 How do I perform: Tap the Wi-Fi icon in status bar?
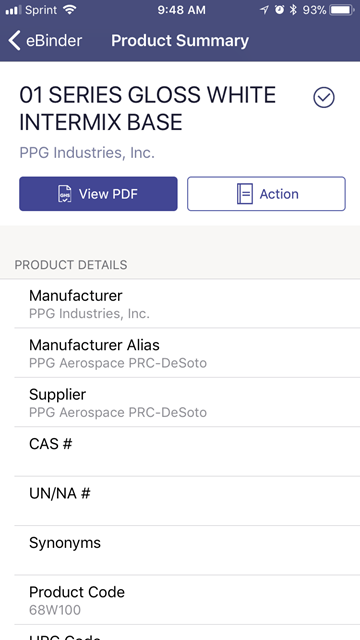pos(70,10)
